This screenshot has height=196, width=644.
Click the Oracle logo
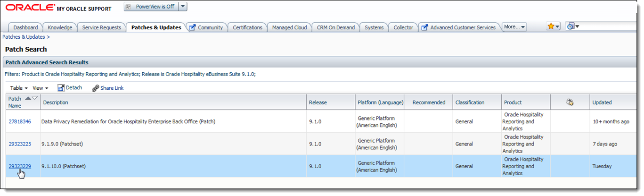30,8
